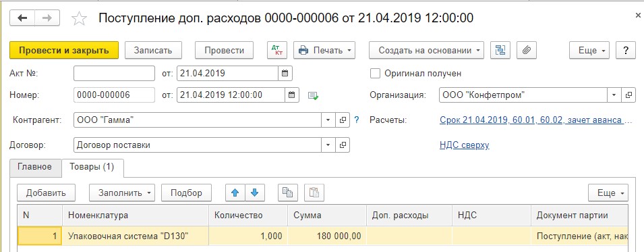
Task: Copy rows icon in table toolbar
Action: coord(288,193)
